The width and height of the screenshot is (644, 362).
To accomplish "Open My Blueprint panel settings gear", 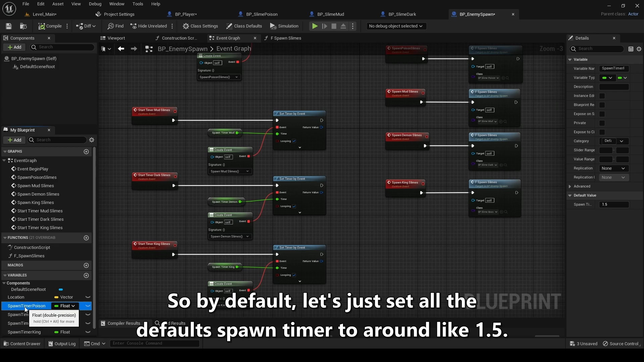I will (92, 140).
